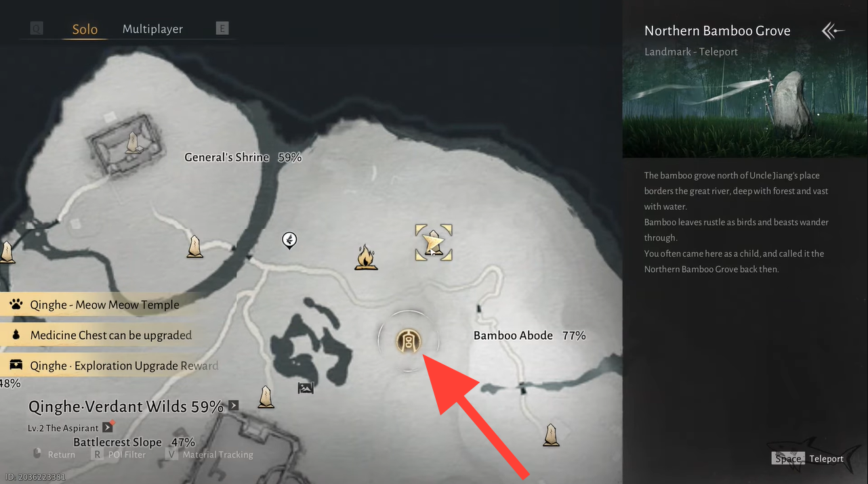The height and width of the screenshot is (484, 868).
Task: Click the stone marker south of Bamboo Abode
Action: [x=552, y=435]
